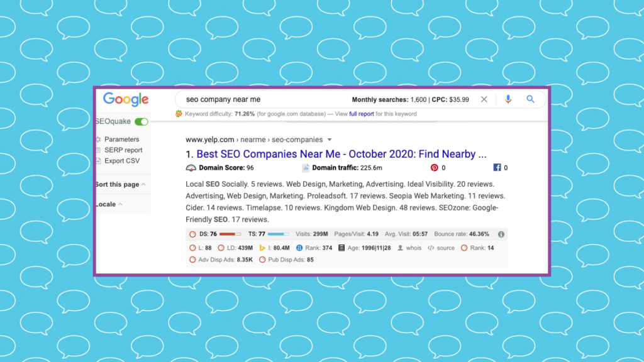Click the Google logo

tap(126, 99)
